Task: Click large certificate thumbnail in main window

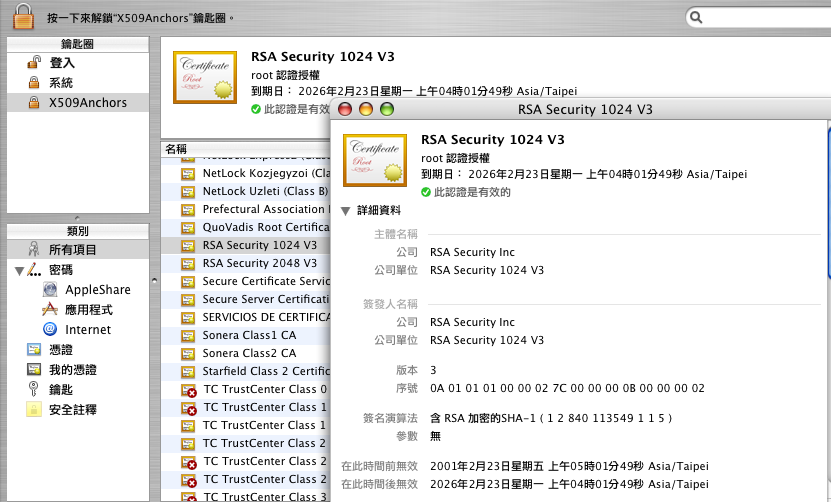Action: (x=205, y=77)
